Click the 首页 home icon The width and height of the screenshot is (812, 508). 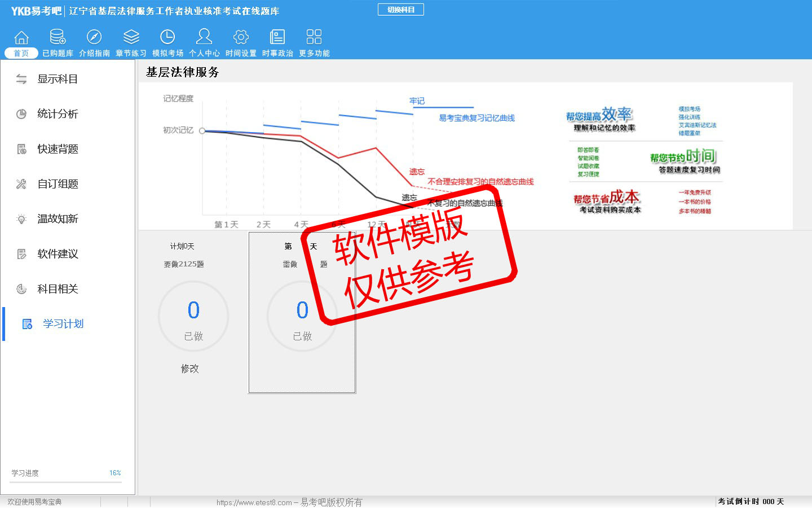(21, 38)
